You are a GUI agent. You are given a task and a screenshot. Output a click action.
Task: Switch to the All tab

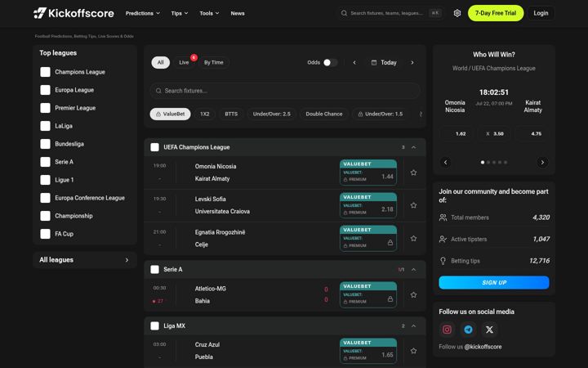pyautogui.click(x=161, y=63)
